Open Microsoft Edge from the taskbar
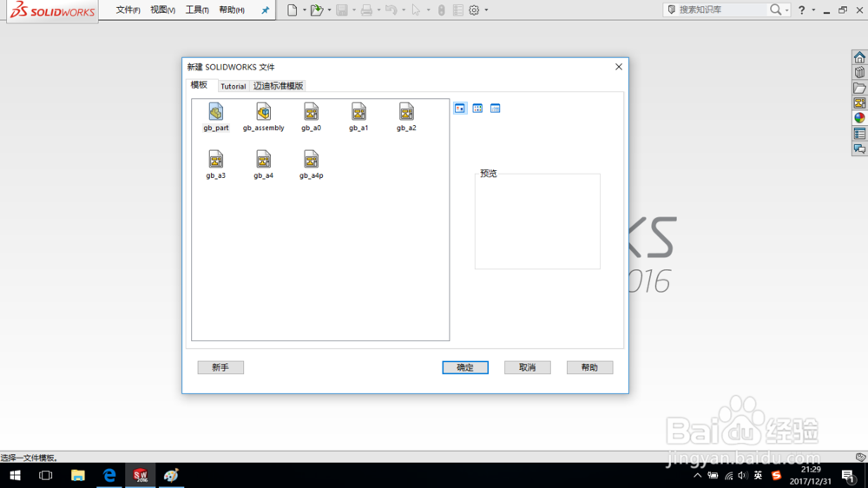 [x=109, y=475]
